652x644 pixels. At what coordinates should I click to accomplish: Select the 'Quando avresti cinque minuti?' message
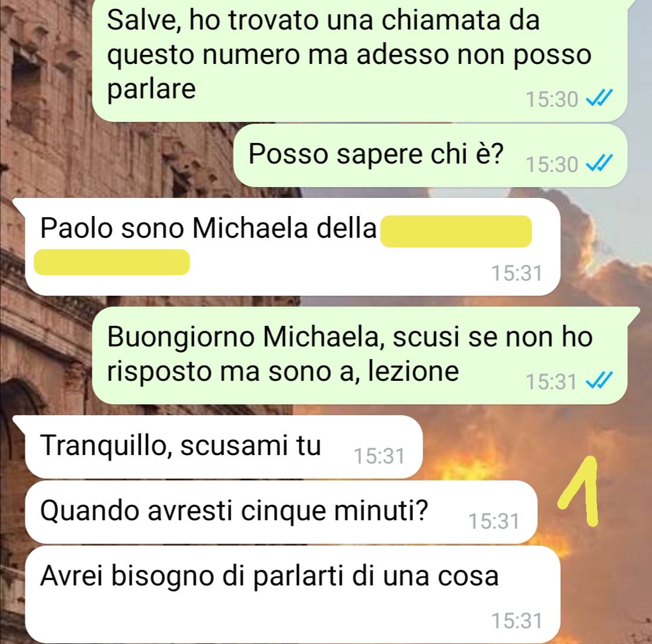point(281,512)
